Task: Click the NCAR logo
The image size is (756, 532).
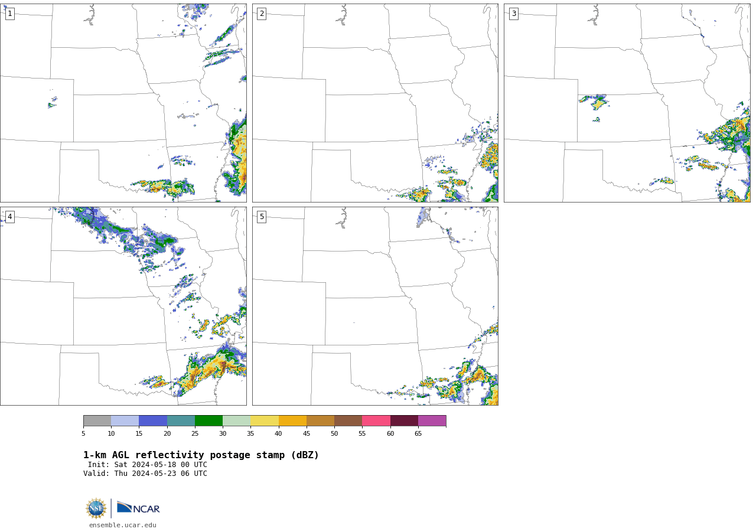Action: [138, 508]
